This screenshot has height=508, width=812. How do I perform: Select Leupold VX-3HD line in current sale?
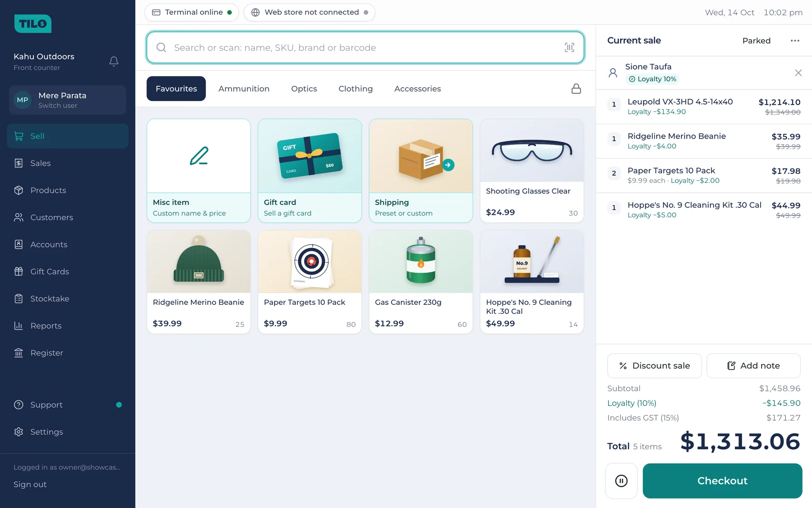[704, 107]
